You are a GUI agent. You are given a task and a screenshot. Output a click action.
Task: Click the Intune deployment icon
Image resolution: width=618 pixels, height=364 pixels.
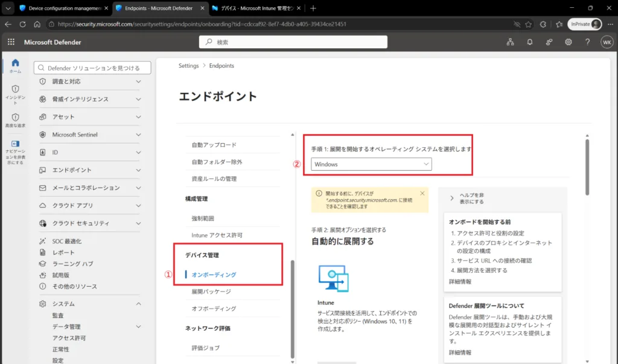[x=333, y=278]
